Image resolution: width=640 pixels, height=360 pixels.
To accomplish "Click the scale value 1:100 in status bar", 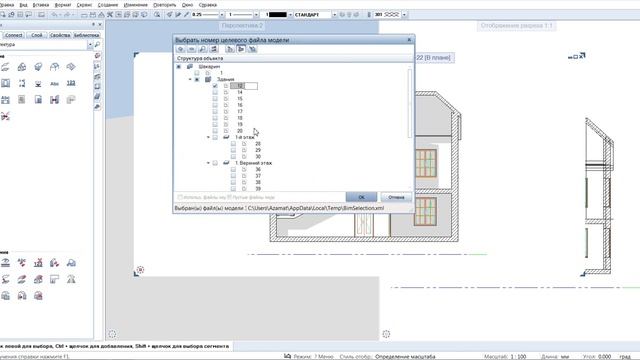I will point(518,356).
